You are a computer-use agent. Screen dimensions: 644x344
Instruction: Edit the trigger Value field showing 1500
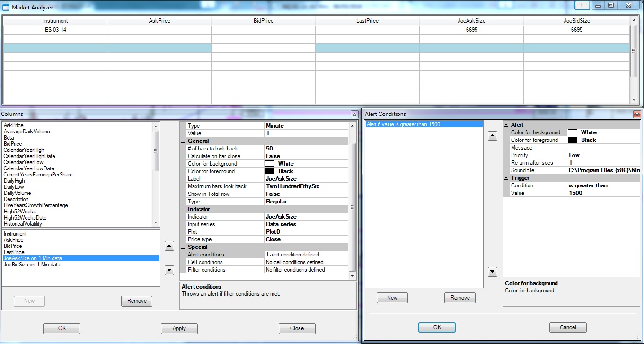click(603, 193)
